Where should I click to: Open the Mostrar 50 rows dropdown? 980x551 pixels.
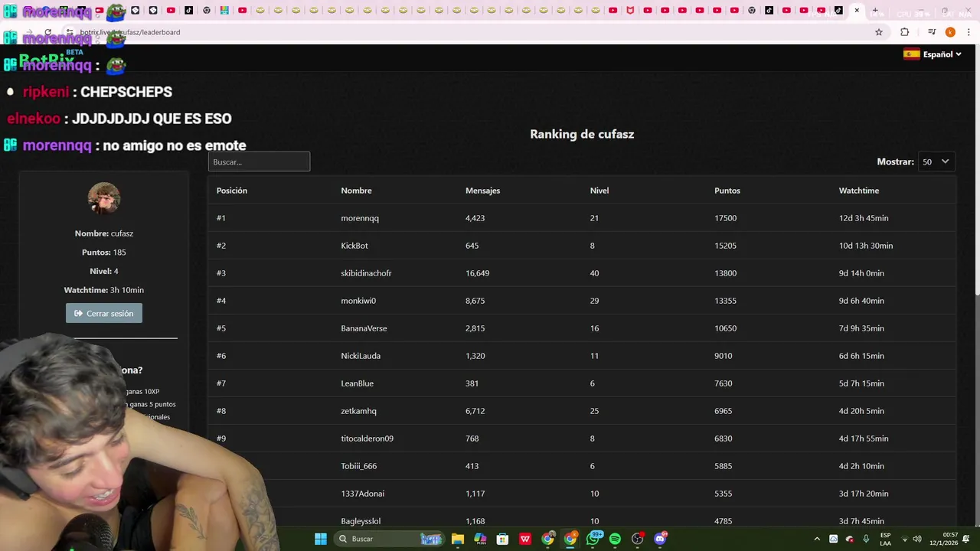tap(936, 161)
